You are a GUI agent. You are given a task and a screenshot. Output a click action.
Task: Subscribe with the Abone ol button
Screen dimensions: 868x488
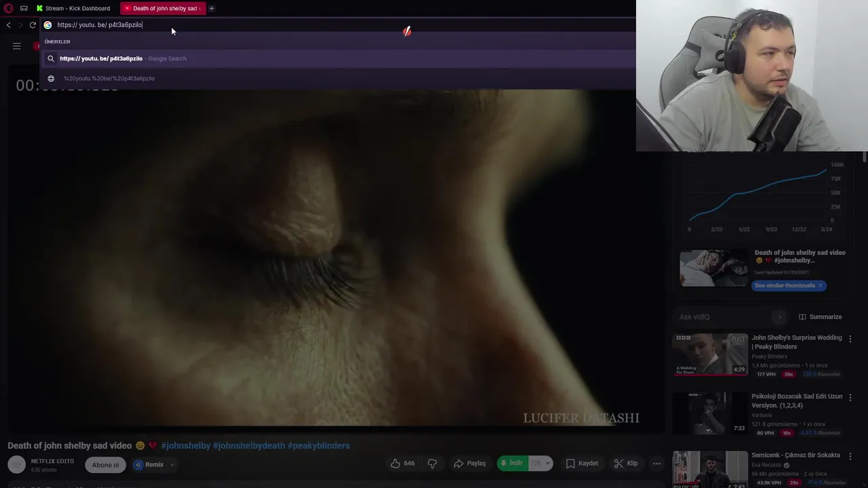point(105,464)
